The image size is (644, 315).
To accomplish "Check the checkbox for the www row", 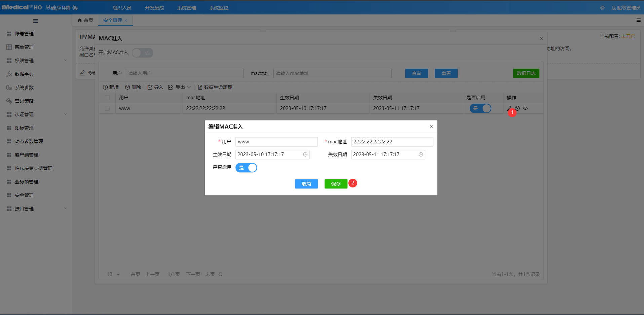I will pos(107,108).
